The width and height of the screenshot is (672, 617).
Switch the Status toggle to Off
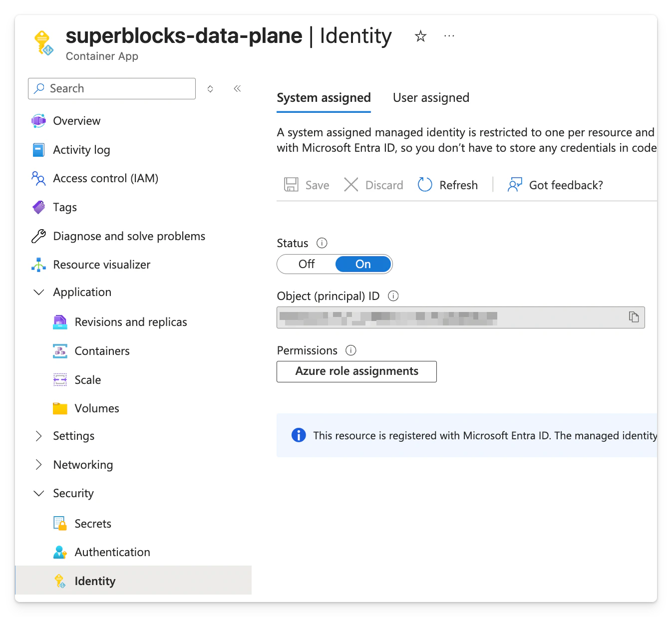coord(307,264)
